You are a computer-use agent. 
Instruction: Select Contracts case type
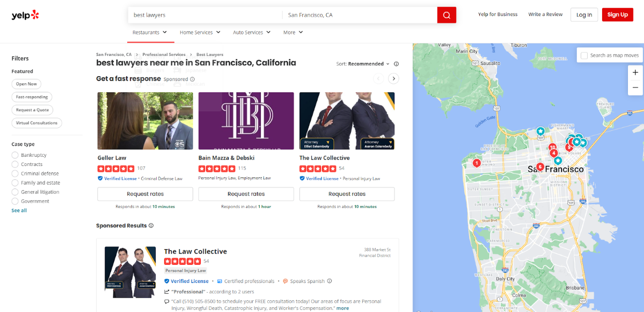[15, 164]
